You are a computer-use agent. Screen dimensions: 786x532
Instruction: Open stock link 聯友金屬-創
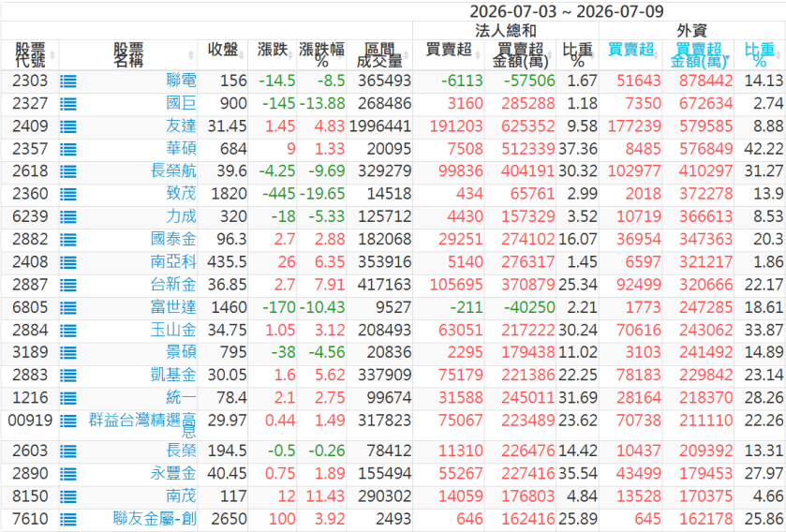click(x=155, y=519)
